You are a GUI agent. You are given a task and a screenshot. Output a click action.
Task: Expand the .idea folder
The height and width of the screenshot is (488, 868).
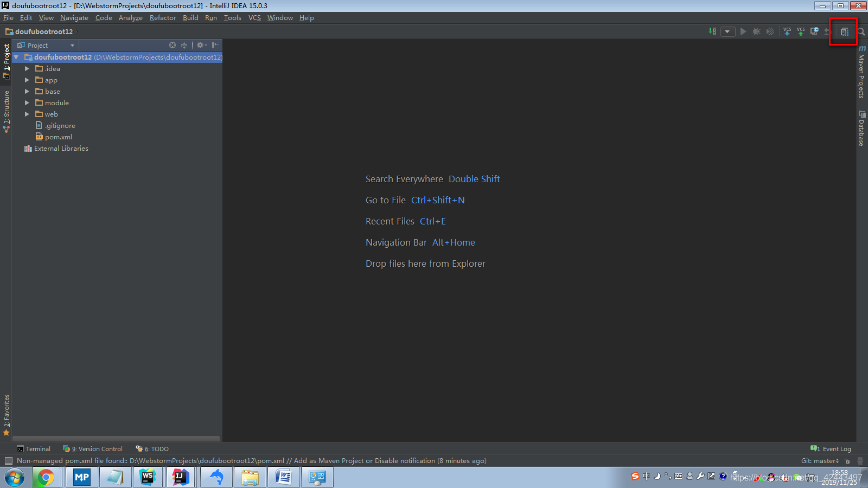pos(27,68)
